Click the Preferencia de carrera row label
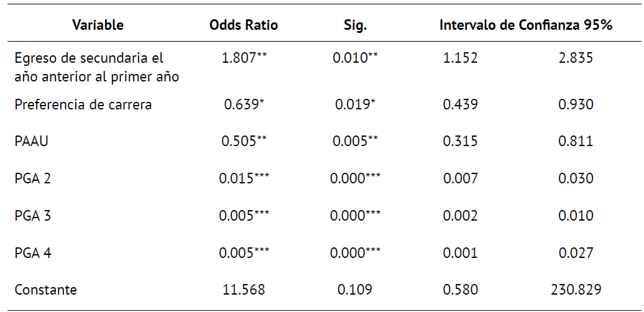 pyautogui.click(x=83, y=104)
